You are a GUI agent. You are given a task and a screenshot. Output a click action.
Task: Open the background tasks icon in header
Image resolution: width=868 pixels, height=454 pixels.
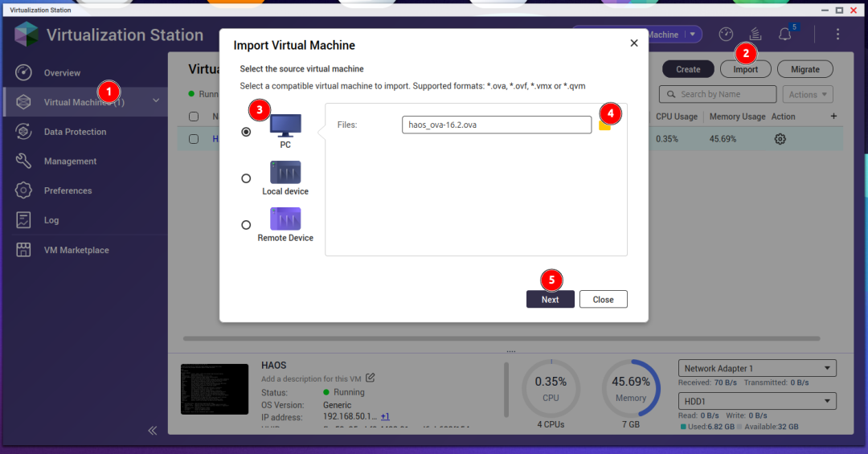pyautogui.click(x=755, y=35)
